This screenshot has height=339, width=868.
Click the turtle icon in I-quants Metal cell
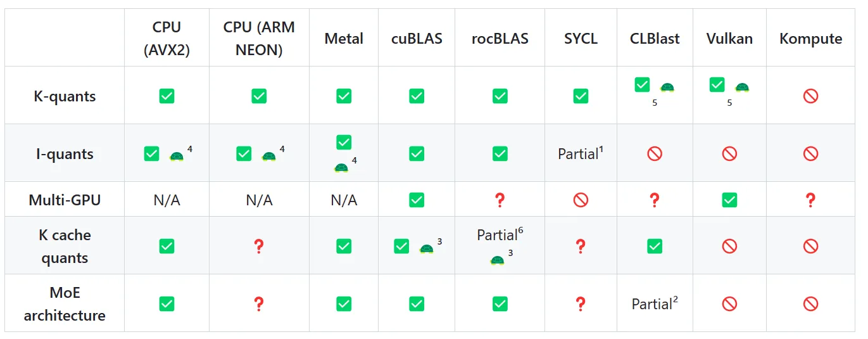pyautogui.click(x=341, y=167)
